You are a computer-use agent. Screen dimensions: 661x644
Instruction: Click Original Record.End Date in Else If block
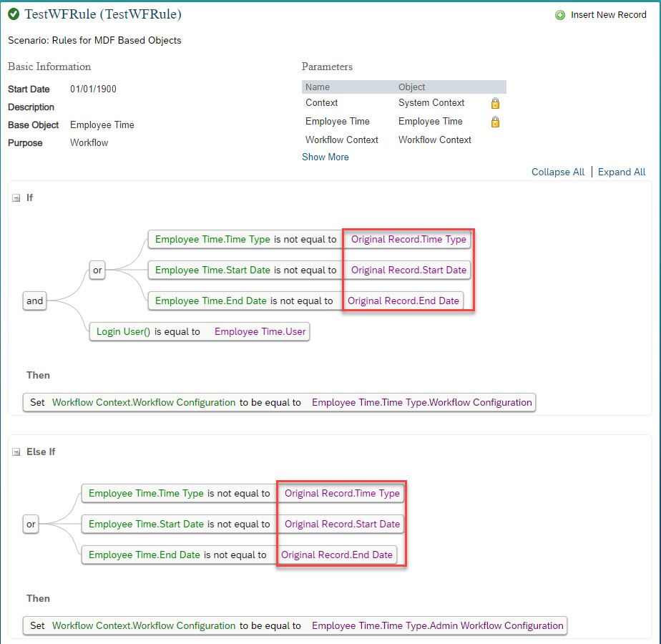tap(337, 555)
